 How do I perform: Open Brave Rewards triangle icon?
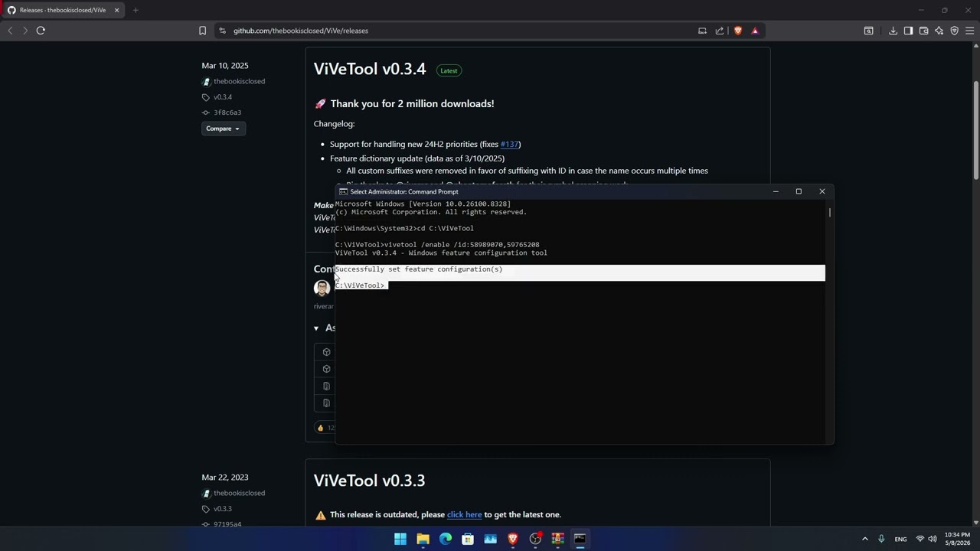click(x=755, y=31)
